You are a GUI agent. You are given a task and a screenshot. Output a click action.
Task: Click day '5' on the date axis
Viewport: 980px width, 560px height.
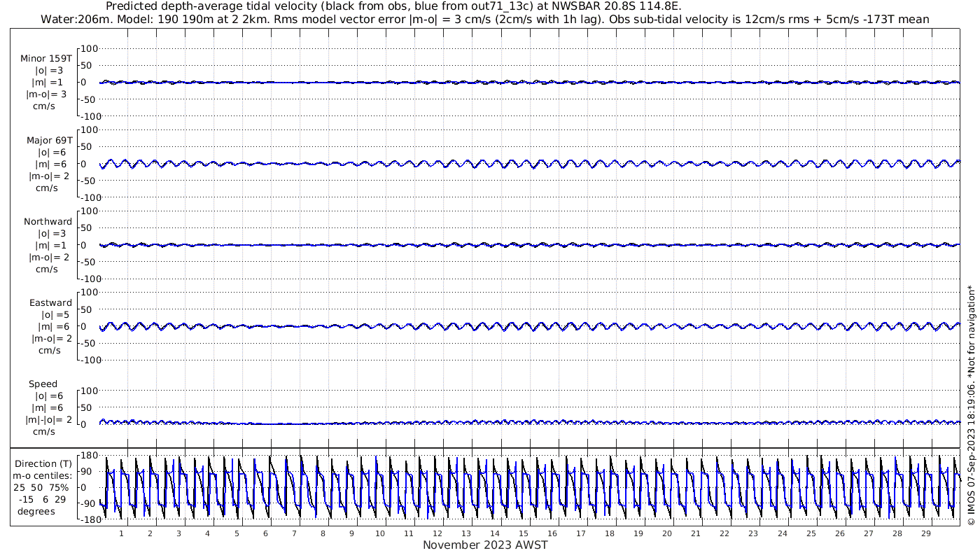pyautogui.click(x=237, y=533)
